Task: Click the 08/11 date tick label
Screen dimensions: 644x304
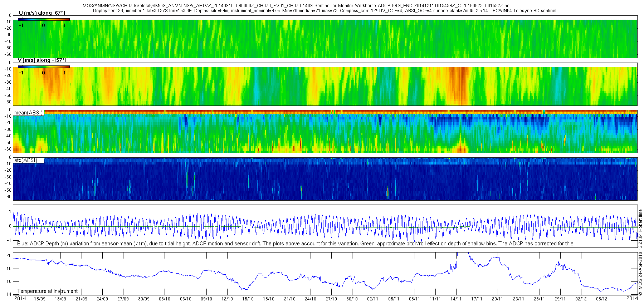Action: [414, 299]
